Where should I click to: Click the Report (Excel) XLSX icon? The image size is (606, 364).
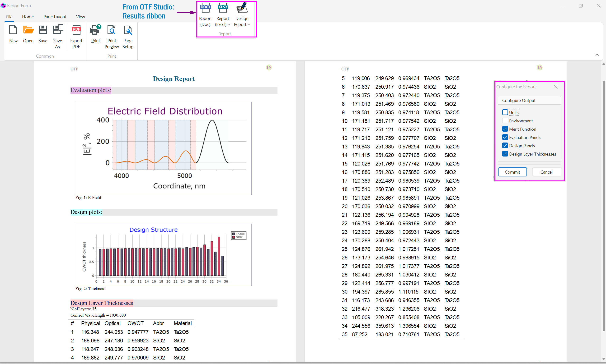[223, 8]
